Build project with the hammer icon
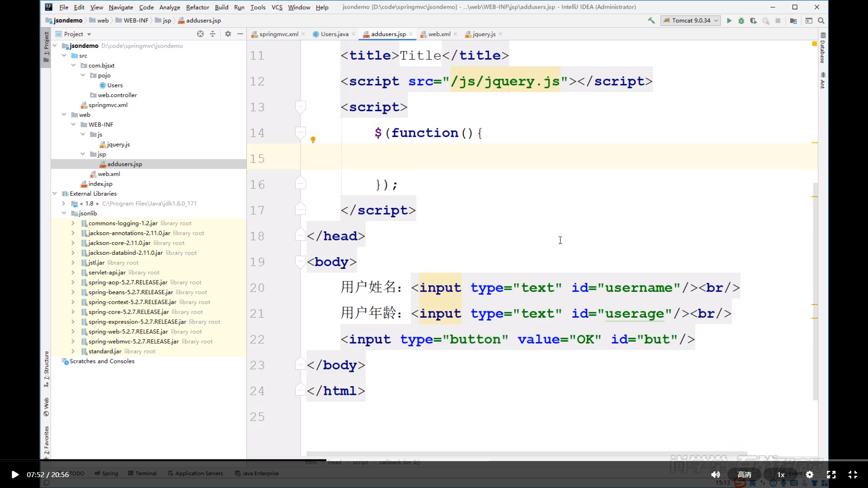 (651, 21)
